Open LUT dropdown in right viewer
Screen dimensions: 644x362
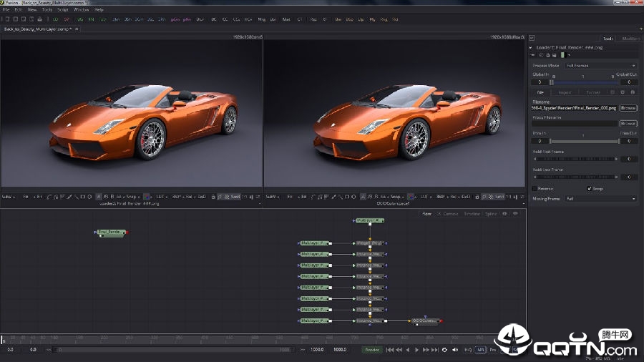[x=426, y=197]
